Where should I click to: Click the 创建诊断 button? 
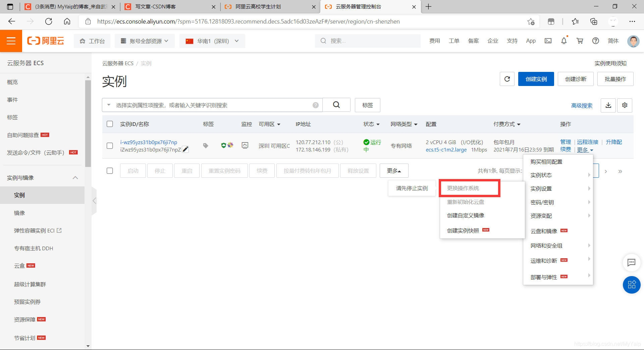(576, 79)
